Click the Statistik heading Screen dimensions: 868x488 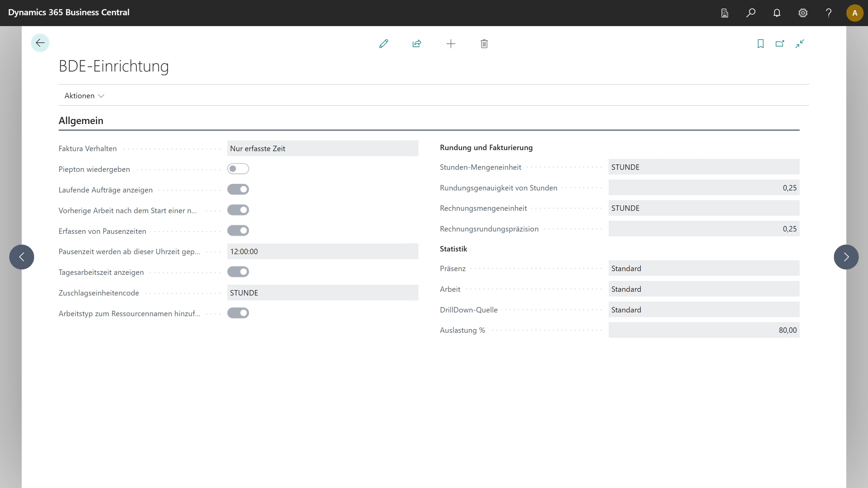click(453, 249)
